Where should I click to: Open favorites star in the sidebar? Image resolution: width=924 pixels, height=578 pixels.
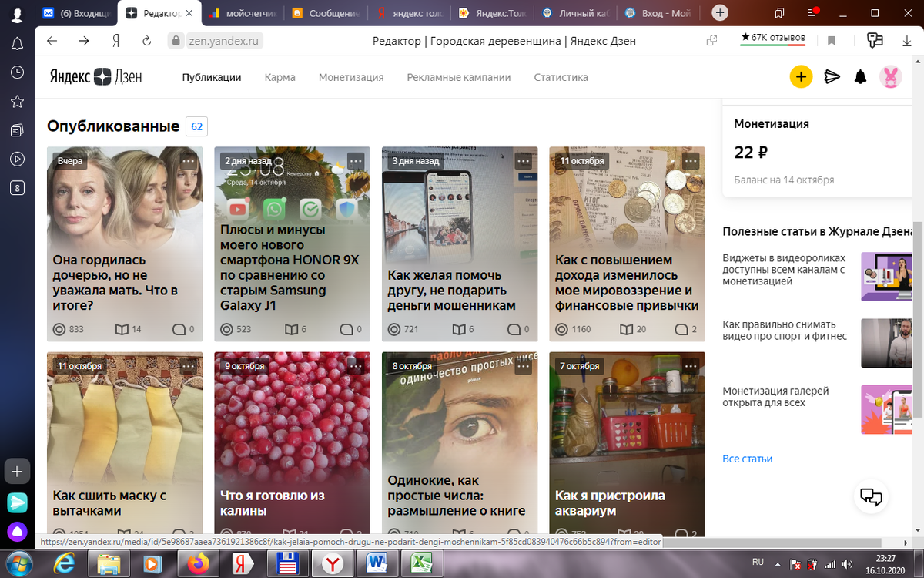pyautogui.click(x=17, y=102)
